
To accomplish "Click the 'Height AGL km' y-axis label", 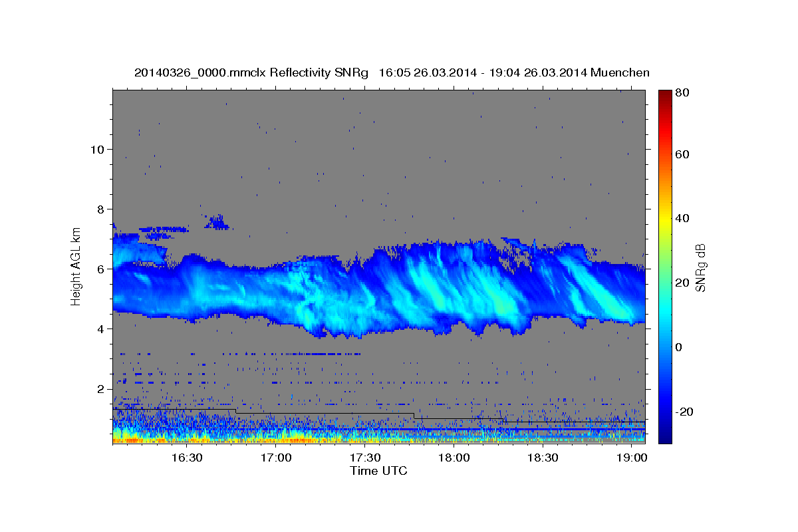I will point(76,265).
